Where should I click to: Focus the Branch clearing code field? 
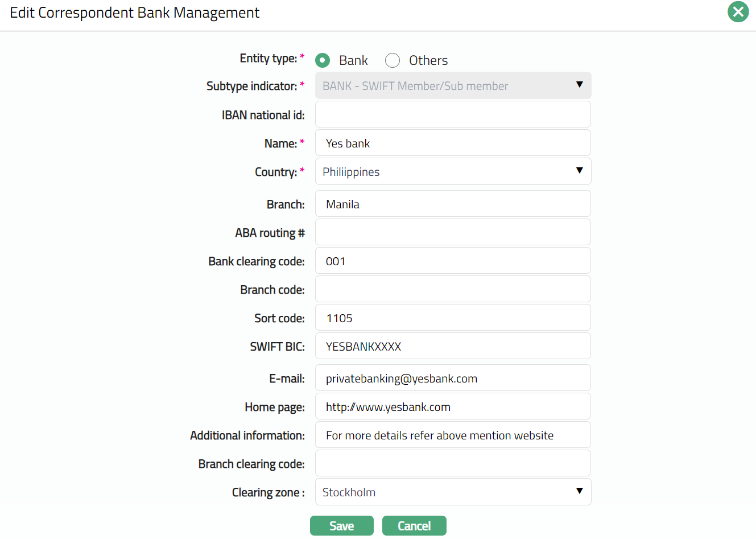[453, 463]
